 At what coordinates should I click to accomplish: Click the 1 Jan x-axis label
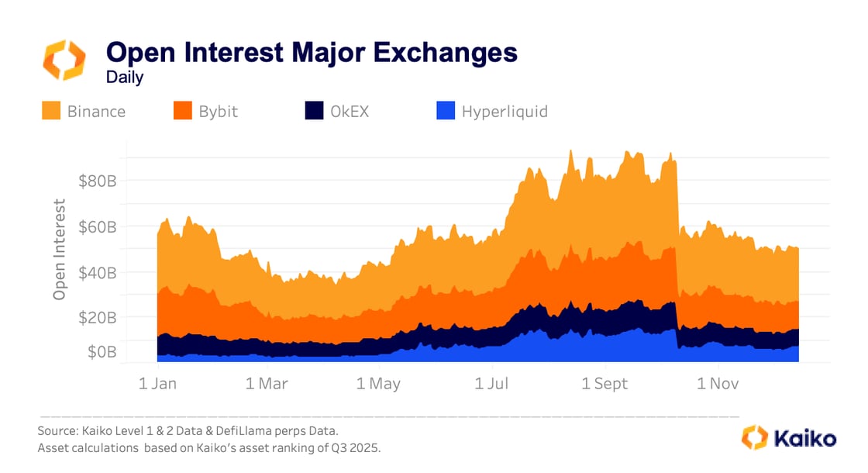[x=157, y=383]
